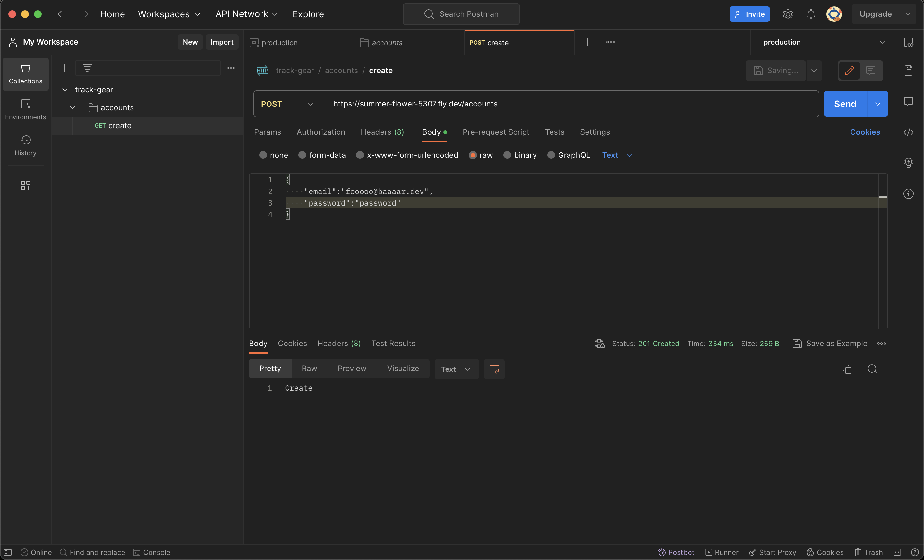Select the GraphQL body type
This screenshot has height=560, width=924.
click(569, 155)
